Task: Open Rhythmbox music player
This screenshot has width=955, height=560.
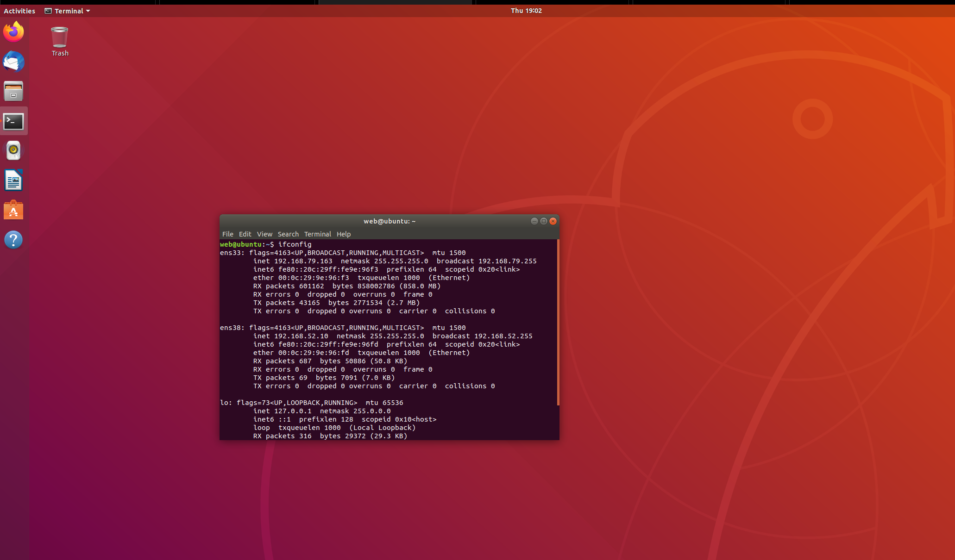Action: pos(13,150)
